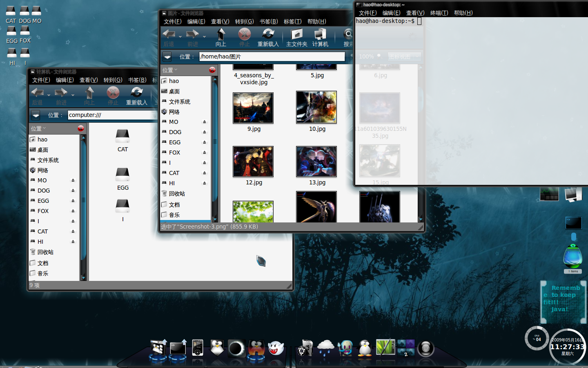Open the 帮助(H) menu in the pictures window
The height and width of the screenshot is (368, 588).
[x=317, y=21]
